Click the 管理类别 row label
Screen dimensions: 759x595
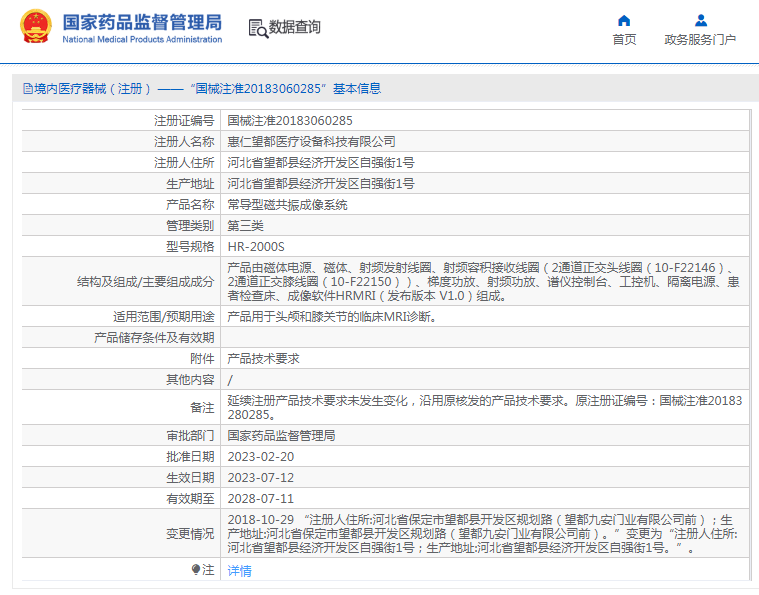click(190, 226)
